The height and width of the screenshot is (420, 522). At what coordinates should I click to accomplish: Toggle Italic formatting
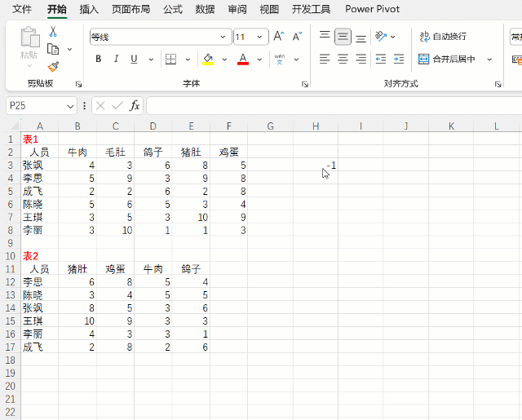[116, 60]
